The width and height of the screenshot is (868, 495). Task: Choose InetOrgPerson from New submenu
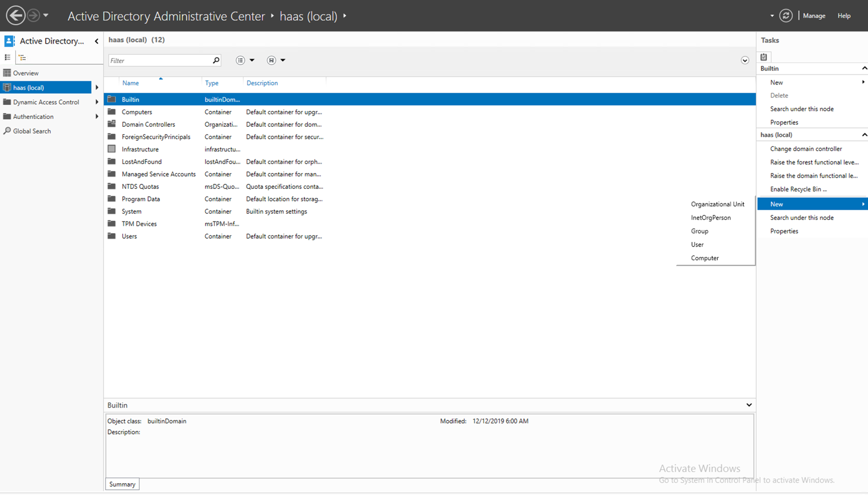(x=711, y=218)
